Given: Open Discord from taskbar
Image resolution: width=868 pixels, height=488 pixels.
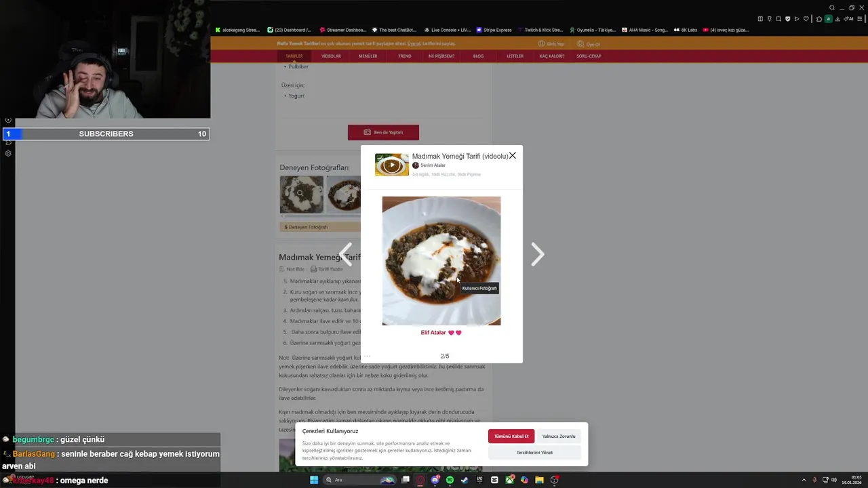Looking at the screenshot, I should [435, 480].
